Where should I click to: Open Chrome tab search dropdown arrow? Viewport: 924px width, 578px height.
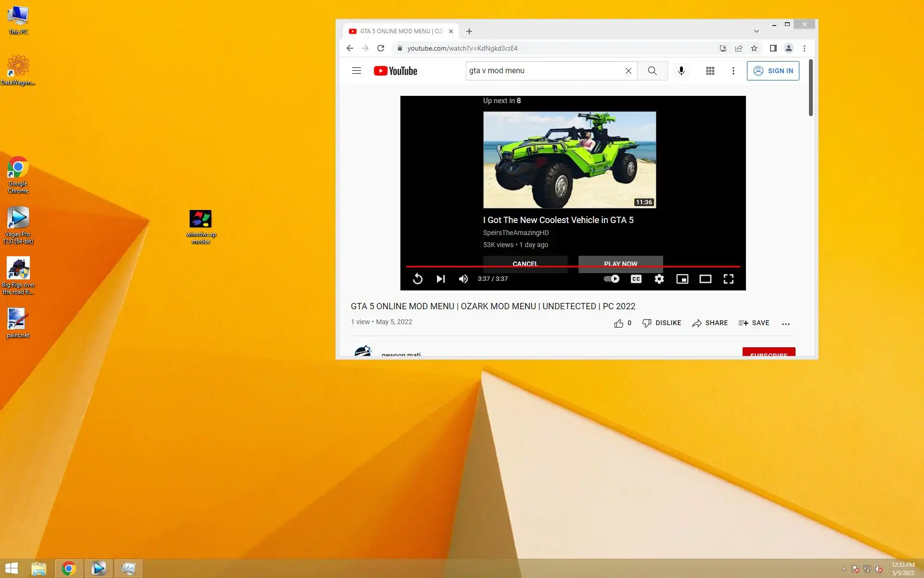tap(756, 31)
